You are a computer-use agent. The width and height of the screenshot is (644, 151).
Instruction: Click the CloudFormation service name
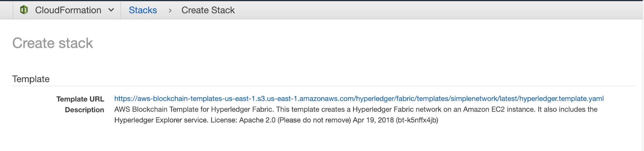point(68,10)
